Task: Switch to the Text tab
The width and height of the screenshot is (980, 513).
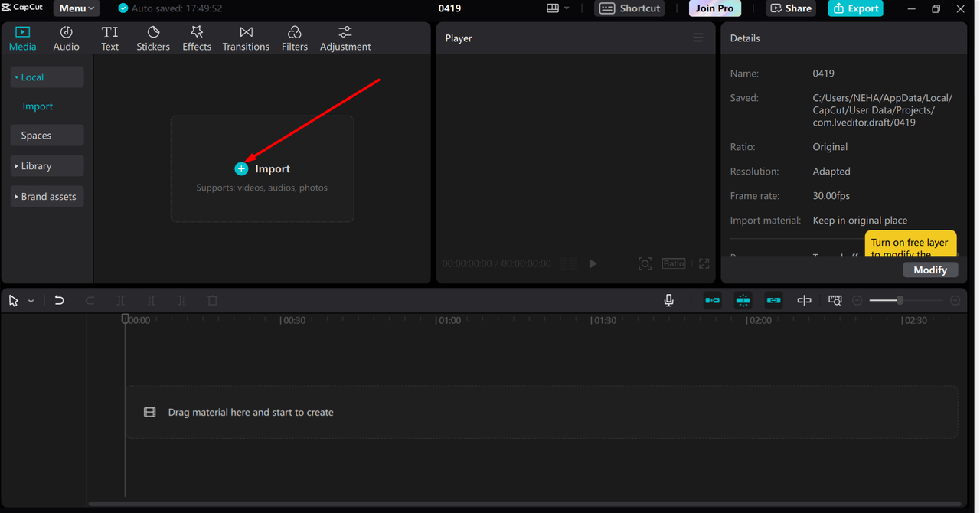Action: coord(110,38)
